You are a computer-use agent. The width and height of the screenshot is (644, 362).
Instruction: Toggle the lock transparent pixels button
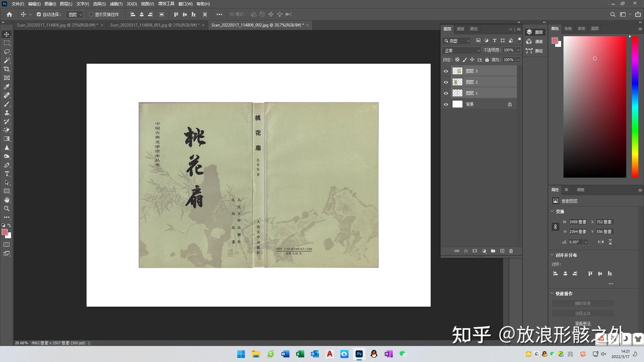point(457,60)
